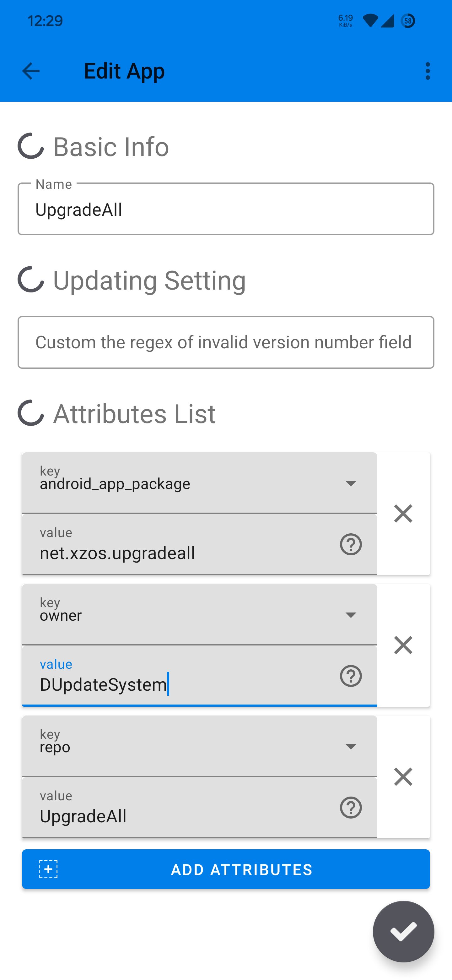The height and width of the screenshot is (980, 452).
Task: Edit the Name field containing UpgradeAll
Action: 226,209
